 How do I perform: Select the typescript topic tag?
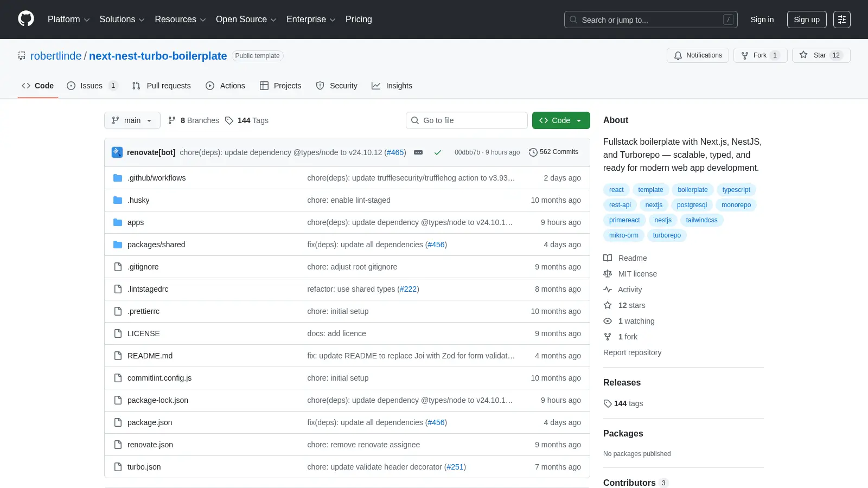pyautogui.click(x=736, y=190)
